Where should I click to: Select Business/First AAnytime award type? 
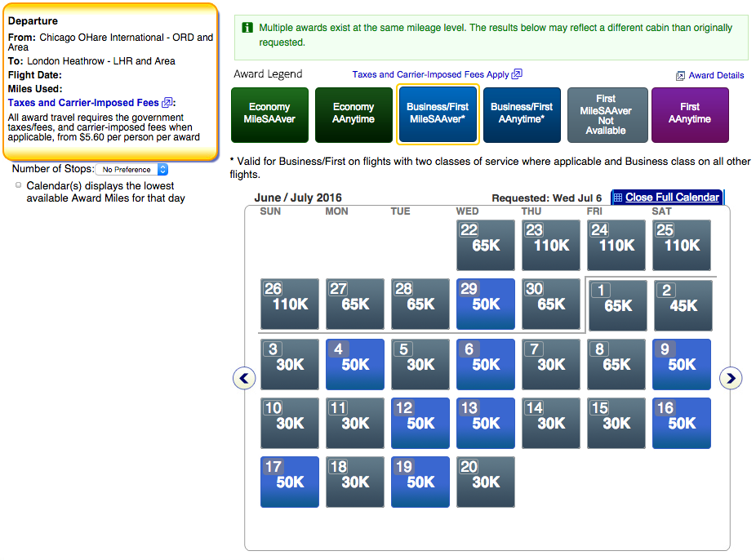coord(522,115)
